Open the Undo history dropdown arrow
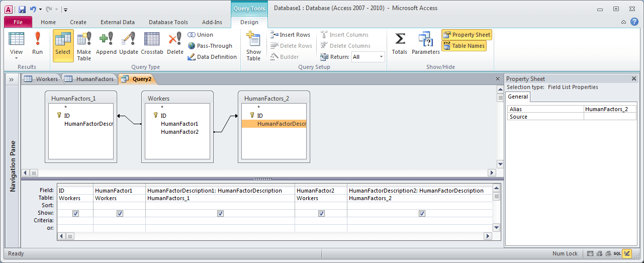Viewport: 644px width, 263px height. (x=41, y=9)
